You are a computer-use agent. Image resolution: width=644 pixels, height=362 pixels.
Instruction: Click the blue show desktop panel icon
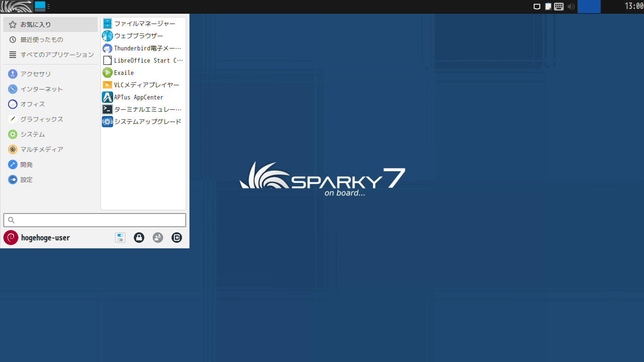click(40, 7)
